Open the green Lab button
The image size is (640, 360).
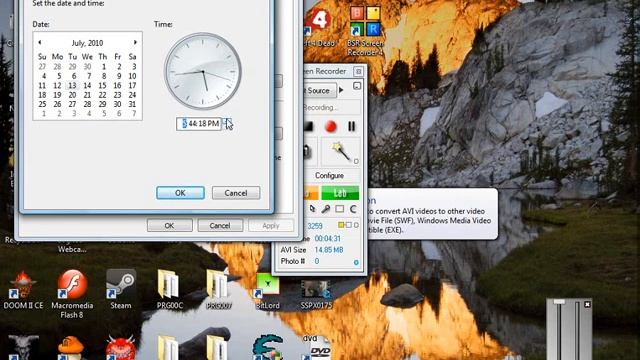tap(340, 193)
